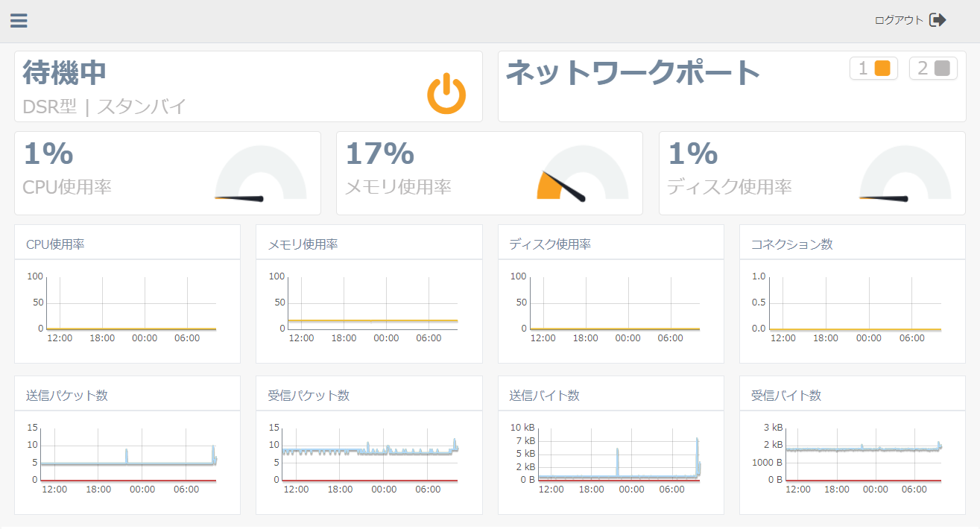Screen dimensions: 980x529
Task: Click the memory usage gauge dial
Action: 582,175
